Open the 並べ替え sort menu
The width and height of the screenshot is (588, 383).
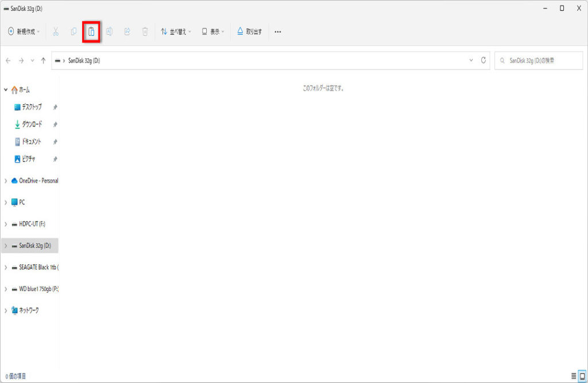pos(176,32)
